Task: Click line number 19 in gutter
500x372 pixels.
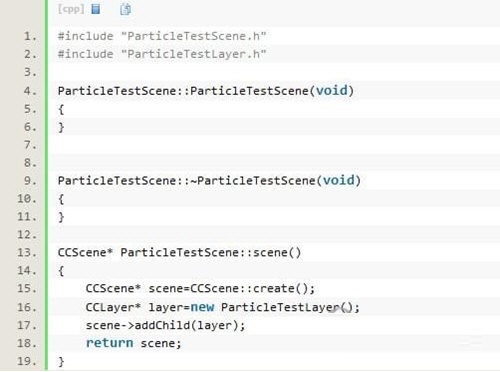Action: point(27,361)
